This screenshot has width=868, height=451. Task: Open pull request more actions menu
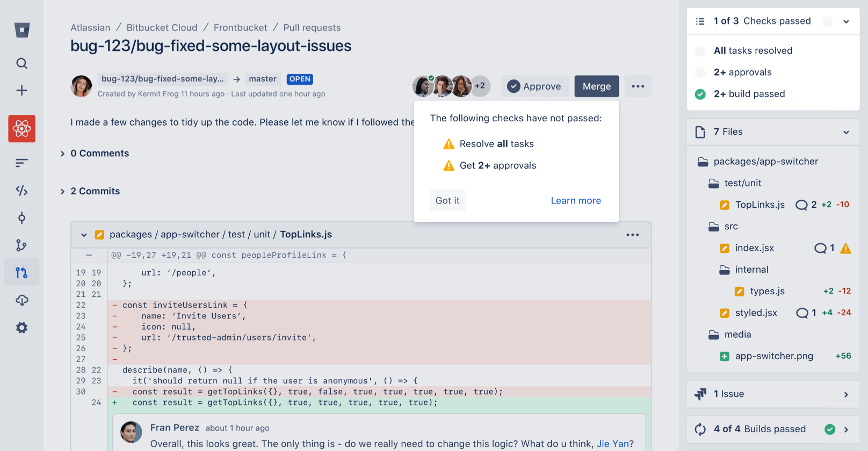tap(638, 86)
